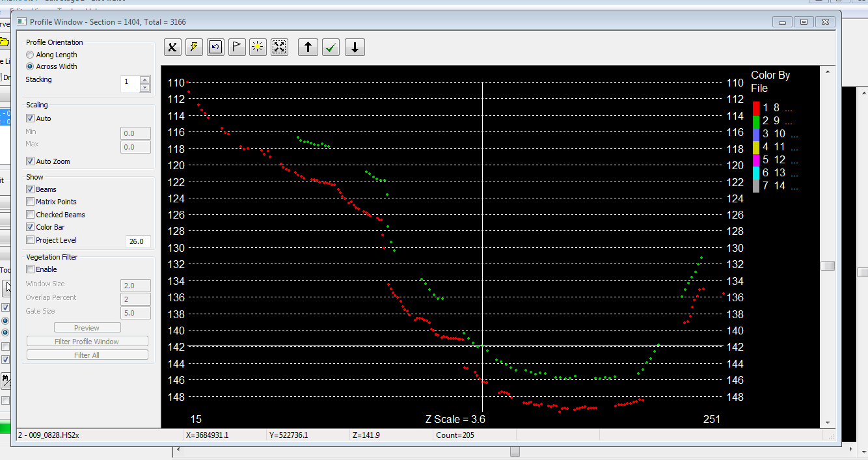This screenshot has width=868, height=460.
Task: Enable the Matrix Points checkbox
Action: click(x=30, y=202)
